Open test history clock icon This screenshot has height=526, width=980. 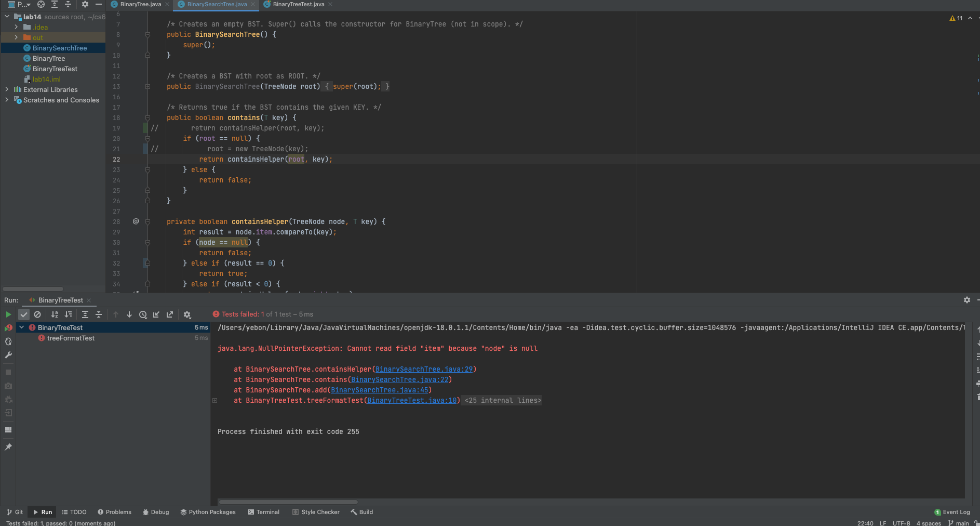coord(143,314)
